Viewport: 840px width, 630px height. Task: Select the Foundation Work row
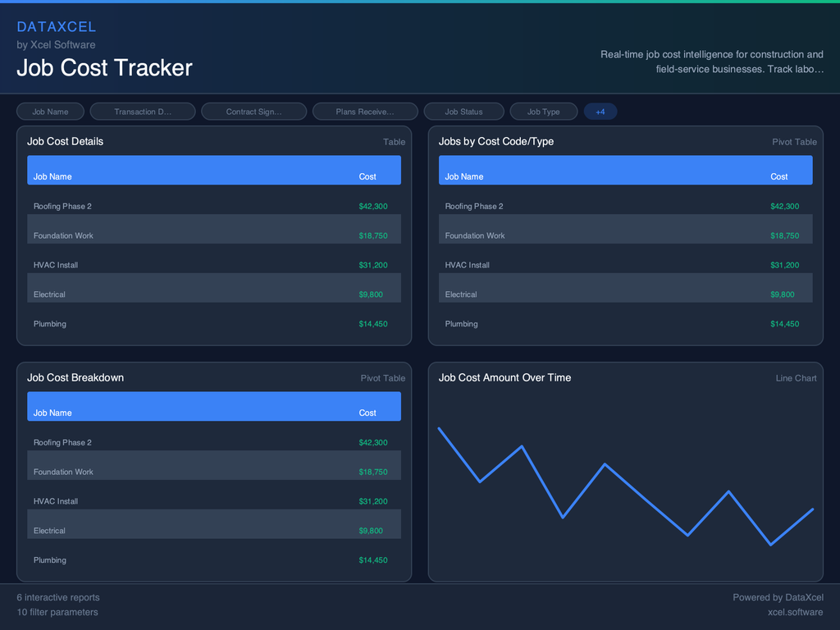214,235
